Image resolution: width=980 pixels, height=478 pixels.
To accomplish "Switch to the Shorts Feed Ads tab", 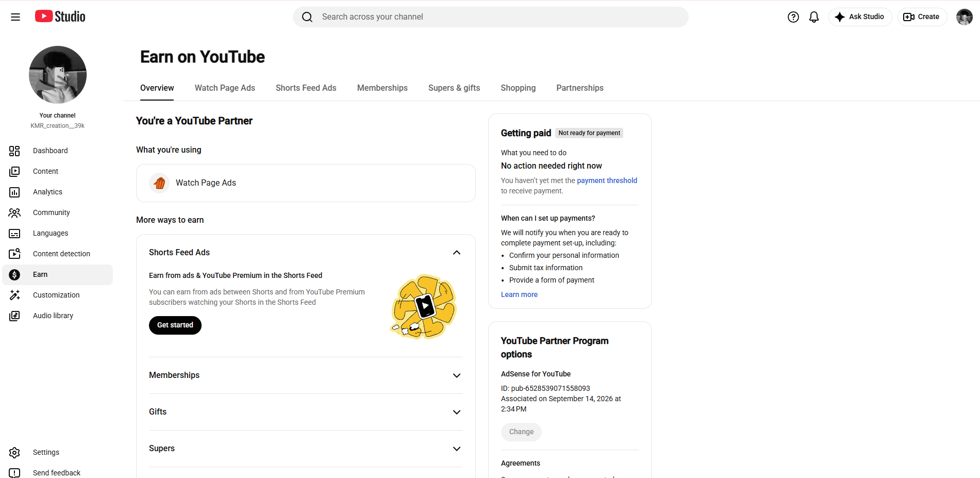I will (306, 88).
